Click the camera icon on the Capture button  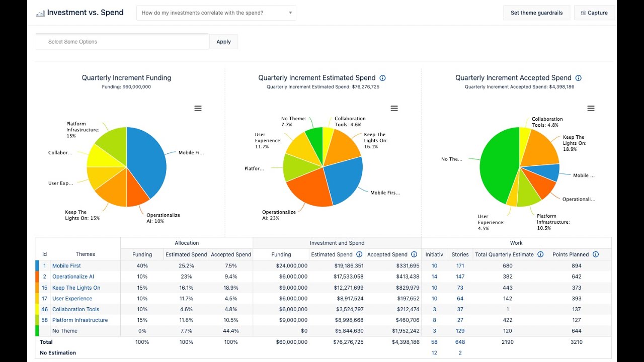(584, 13)
